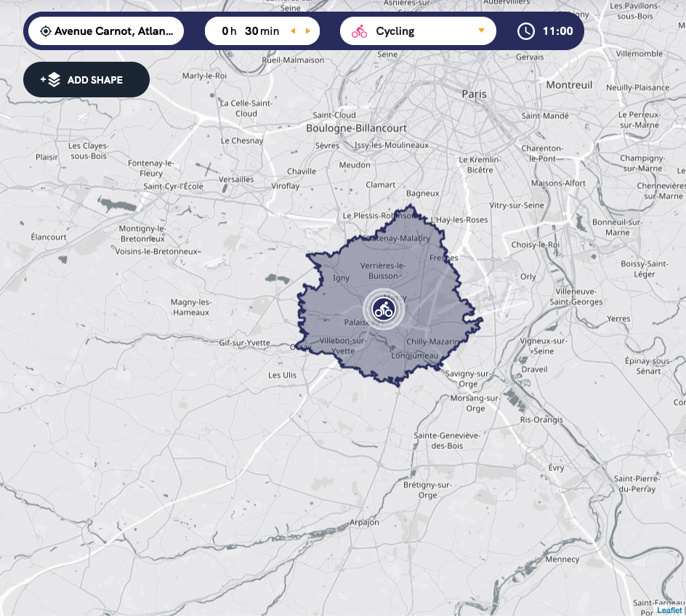Change the 11:00 departure time
Screen dimensions: 686x616
[558, 31]
